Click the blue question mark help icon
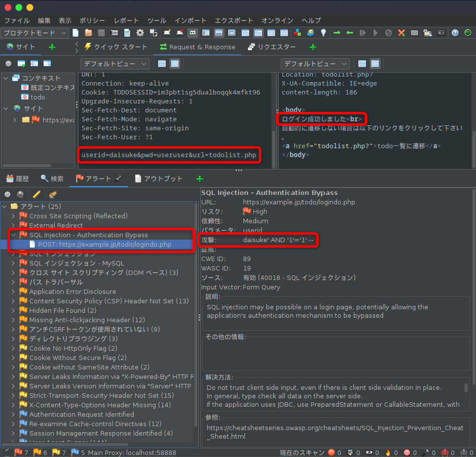The image size is (476, 457). point(455,33)
